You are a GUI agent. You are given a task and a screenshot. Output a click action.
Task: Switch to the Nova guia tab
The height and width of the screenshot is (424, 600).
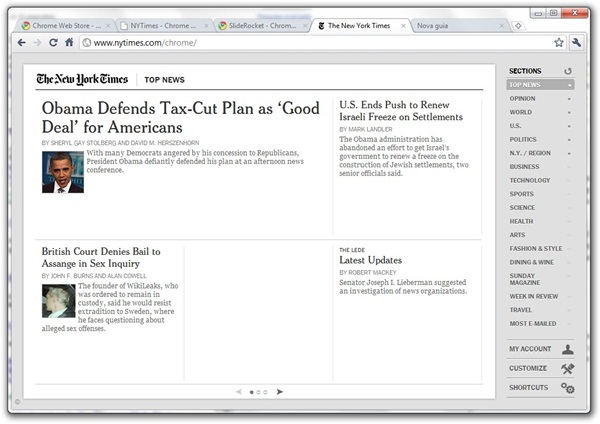[x=459, y=26]
